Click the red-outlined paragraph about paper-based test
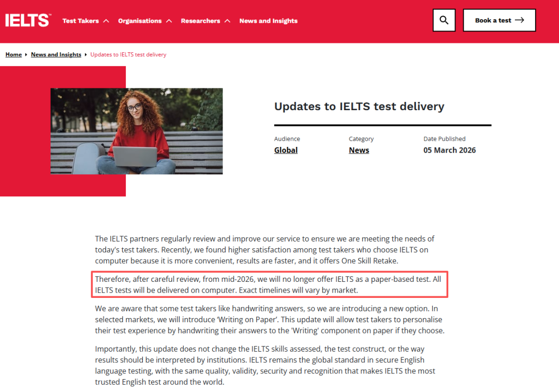Screen dimensions: 559x392 coord(269,284)
